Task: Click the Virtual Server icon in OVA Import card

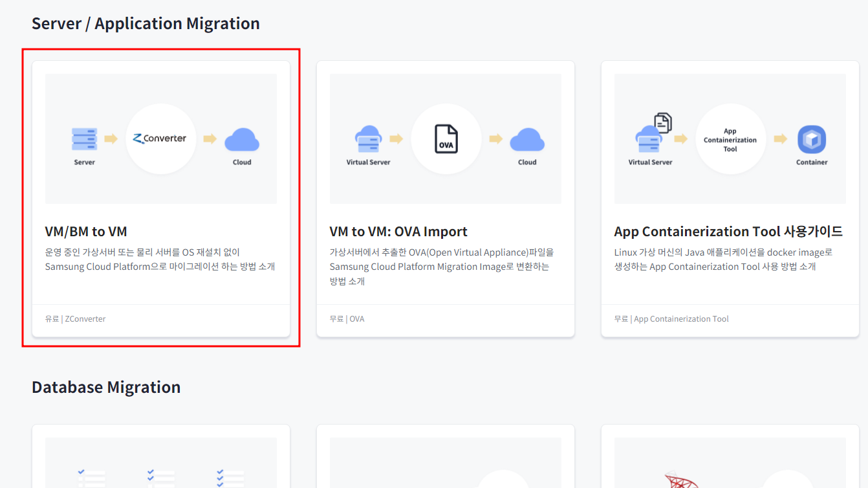Action: [x=369, y=139]
